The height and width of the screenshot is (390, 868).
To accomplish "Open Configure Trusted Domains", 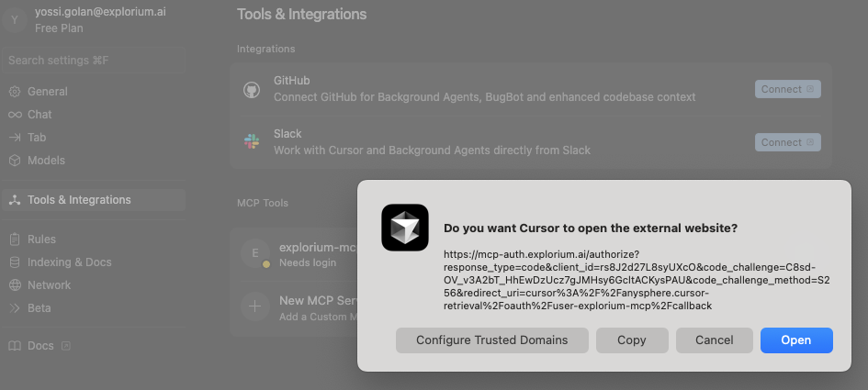I will [491, 340].
